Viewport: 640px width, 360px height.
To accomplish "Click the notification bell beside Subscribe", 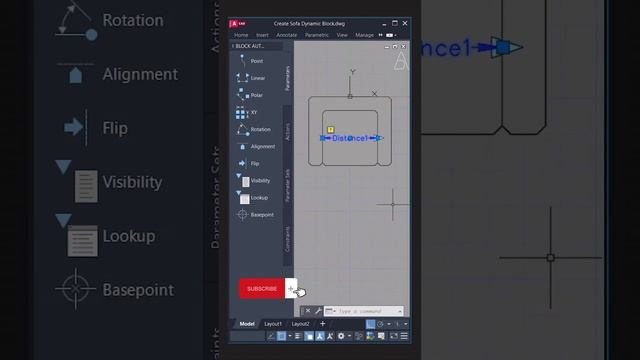I will pyautogui.click(x=291, y=289).
